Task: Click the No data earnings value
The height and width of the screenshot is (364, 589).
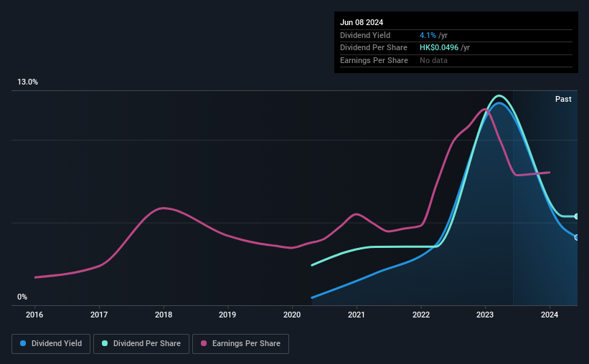Action: (433, 60)
